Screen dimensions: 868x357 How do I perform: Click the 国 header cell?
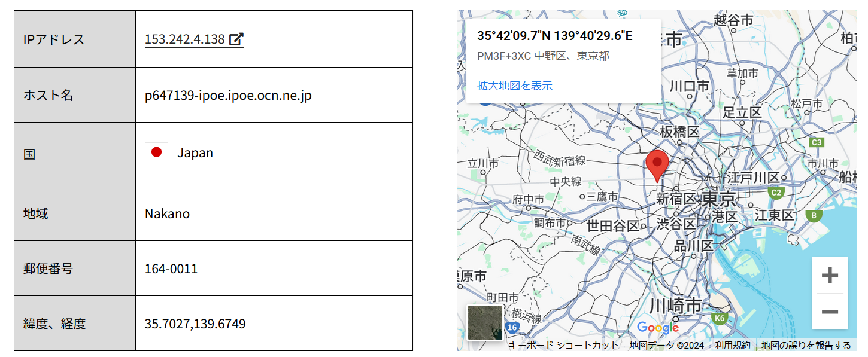pyautogui.click(x=75, y=154)
